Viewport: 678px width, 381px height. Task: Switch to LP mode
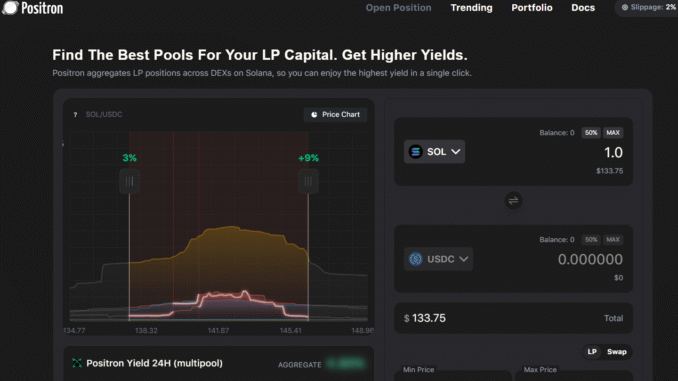(592, 352)
